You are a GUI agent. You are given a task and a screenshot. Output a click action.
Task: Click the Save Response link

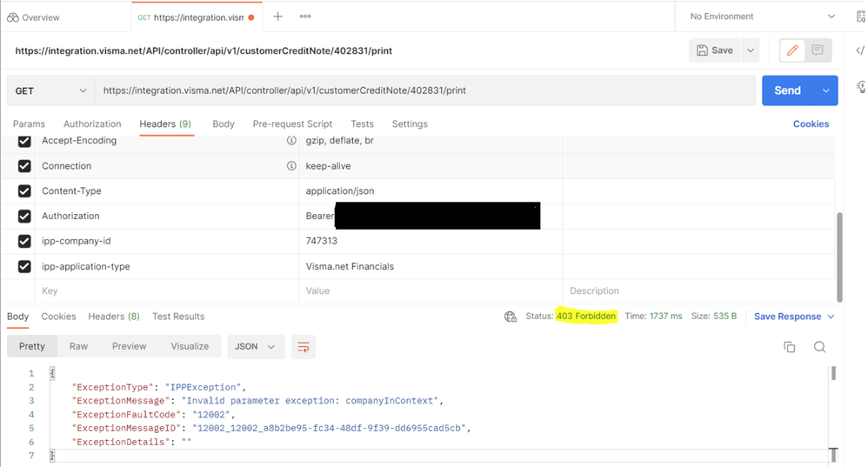tap(787, 317)
